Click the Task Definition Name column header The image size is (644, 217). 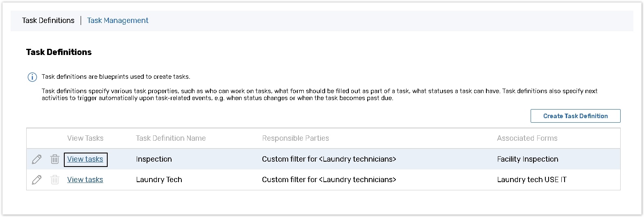[x=171, y=138]
